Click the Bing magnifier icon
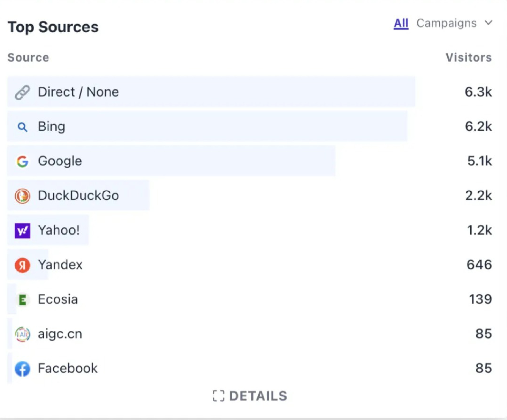Screen dimensions: 507x420 23,127
